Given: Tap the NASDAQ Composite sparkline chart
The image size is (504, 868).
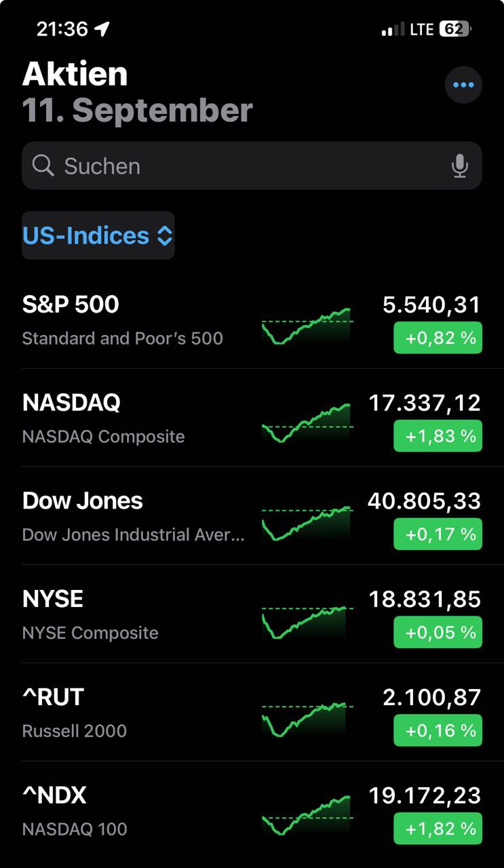Looking at the screenshot, I should [x=307, y=423].
